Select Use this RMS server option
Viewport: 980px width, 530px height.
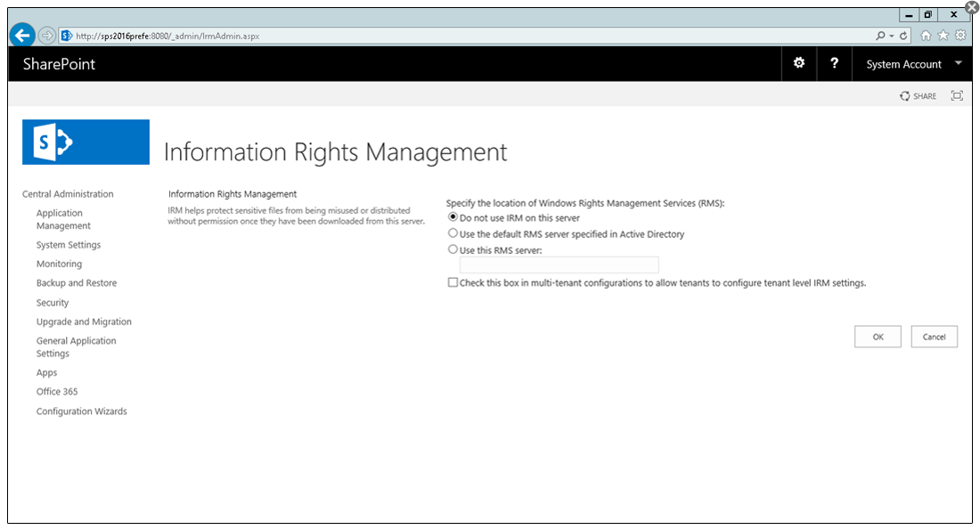coord(453,249)
